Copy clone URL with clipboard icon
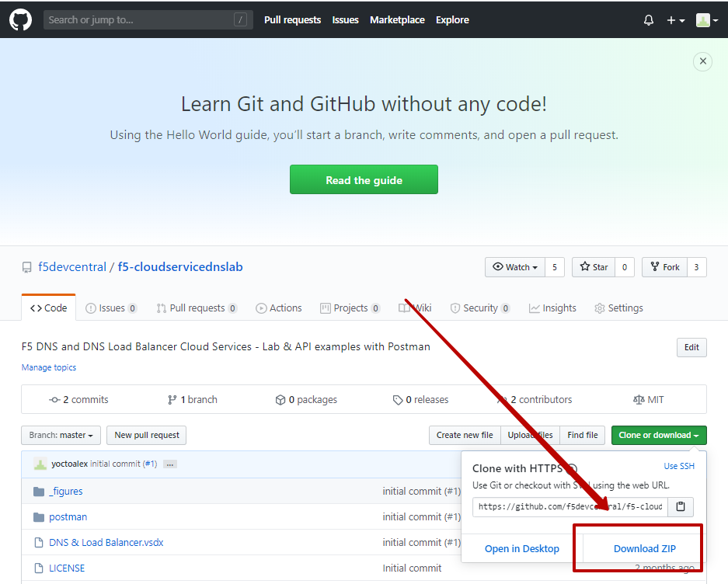728x584 pixels. tap(681, 506)
